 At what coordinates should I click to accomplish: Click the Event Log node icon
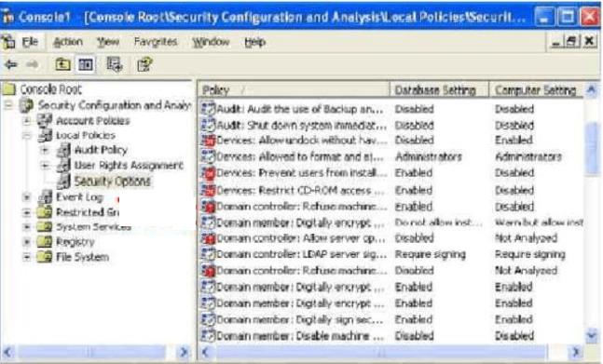(45, 197)
